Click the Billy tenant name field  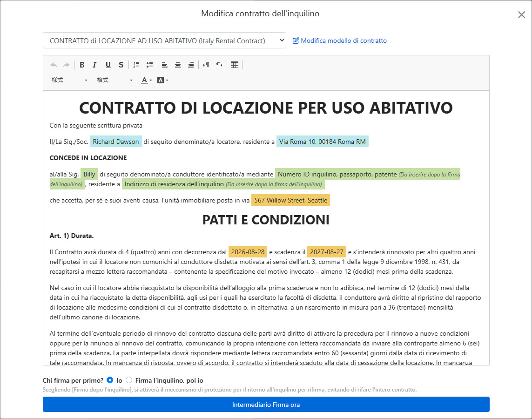89,174
